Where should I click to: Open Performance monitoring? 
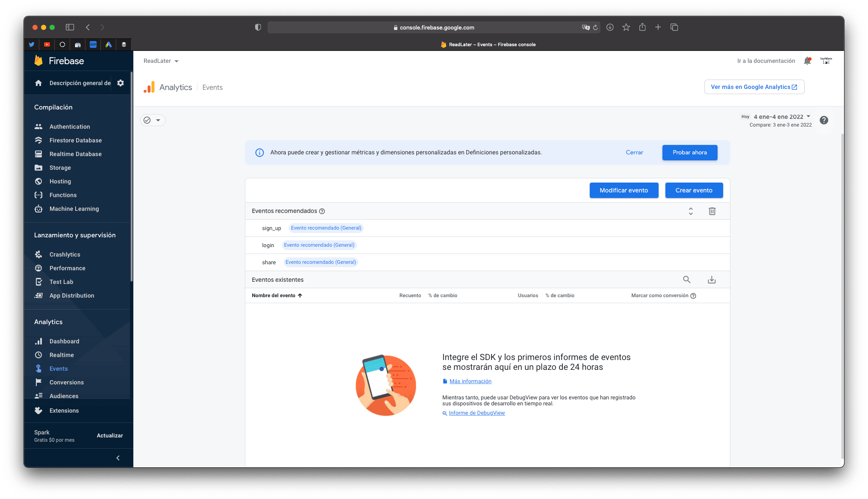(67, 268)
